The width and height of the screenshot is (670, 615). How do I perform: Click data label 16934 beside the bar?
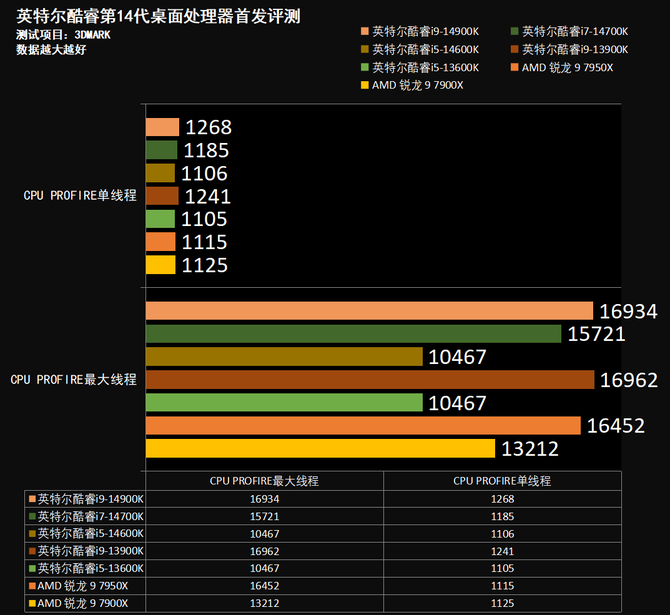point(628,312)
